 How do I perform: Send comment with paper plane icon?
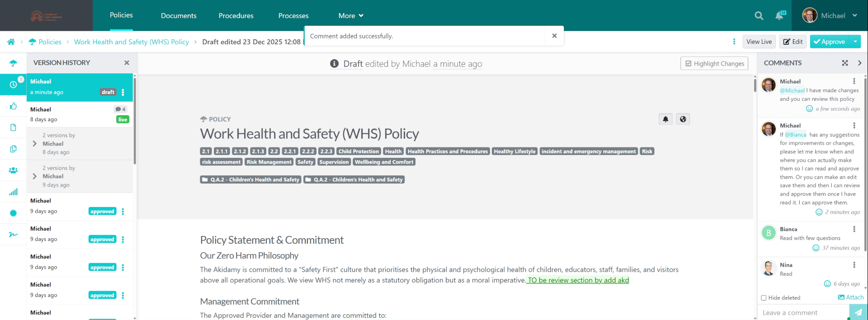pos(858,312)
